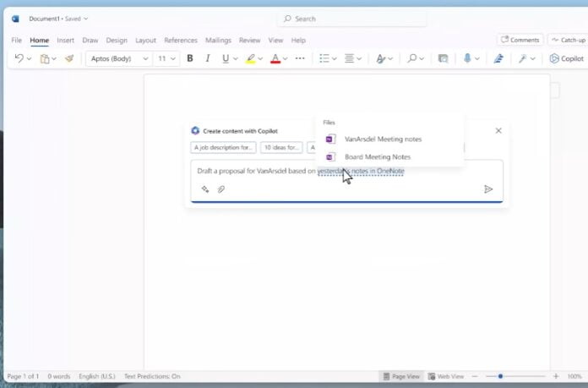This screenshot has height=388, width=588.
Task: Switch to the Insert tab
Action: pos(66,40)
